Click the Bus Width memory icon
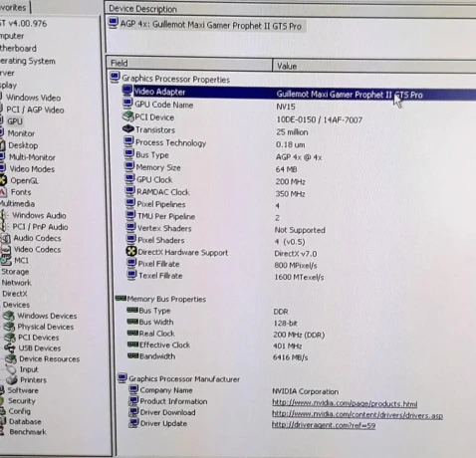The width and height of the screenshot is (476, 458). [132, 322]
